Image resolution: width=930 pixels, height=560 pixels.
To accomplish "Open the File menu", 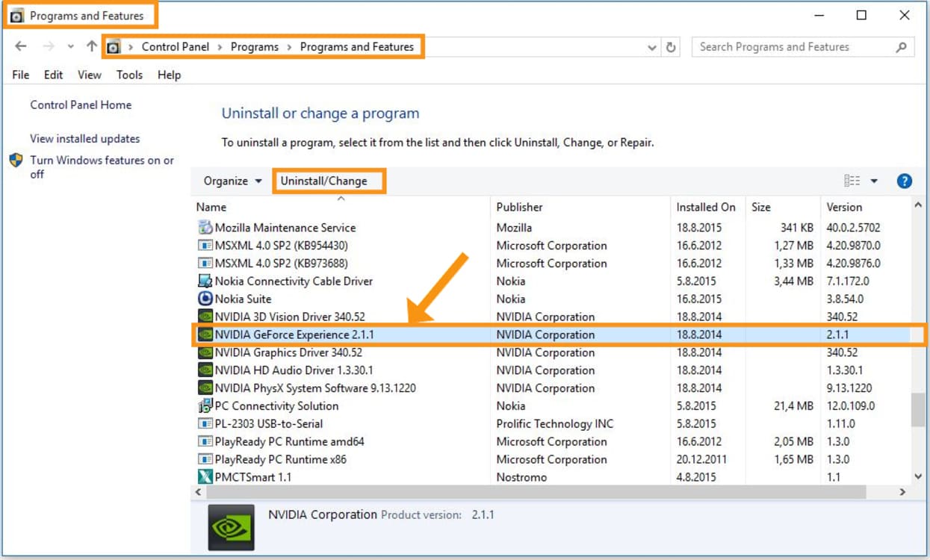I will [x=21, y=75].
